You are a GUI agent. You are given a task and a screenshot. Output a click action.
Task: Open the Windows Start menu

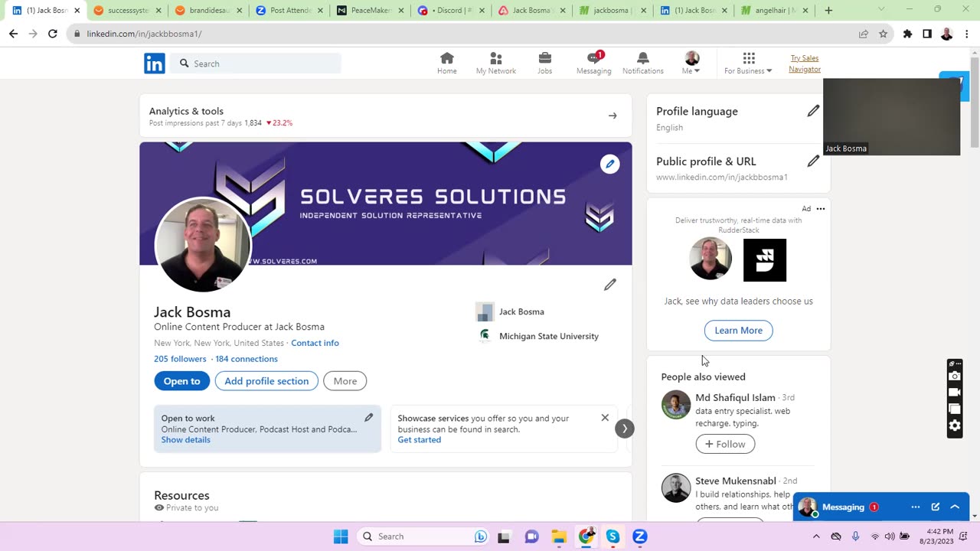coord(341,536)
